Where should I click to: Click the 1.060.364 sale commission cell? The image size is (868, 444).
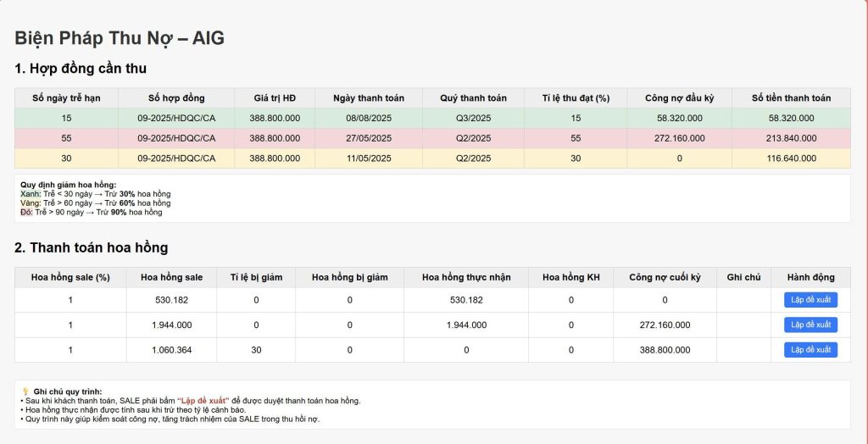click(x=171, y=350)
